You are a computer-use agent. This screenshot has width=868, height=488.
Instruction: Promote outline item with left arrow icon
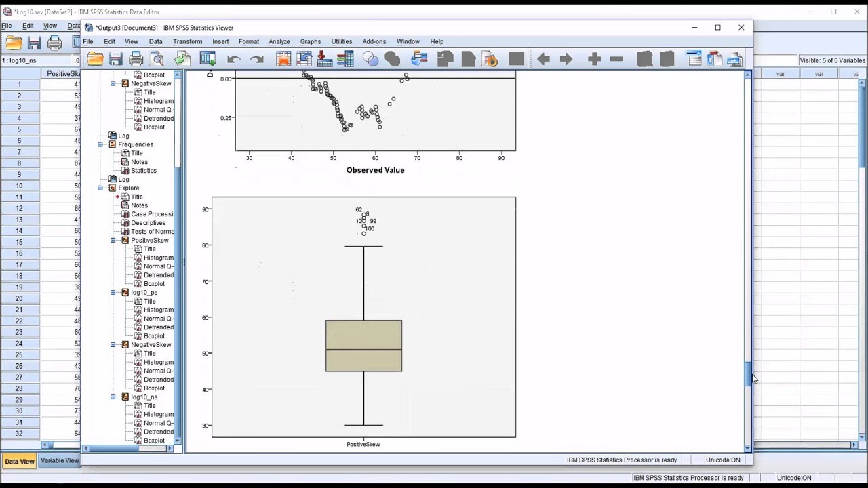click(543, 60)
